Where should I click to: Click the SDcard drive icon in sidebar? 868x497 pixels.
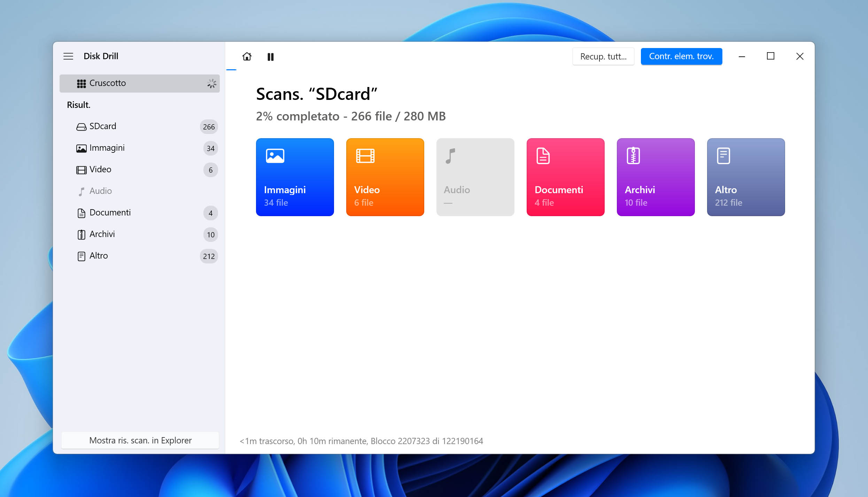(x=81, y=127)
